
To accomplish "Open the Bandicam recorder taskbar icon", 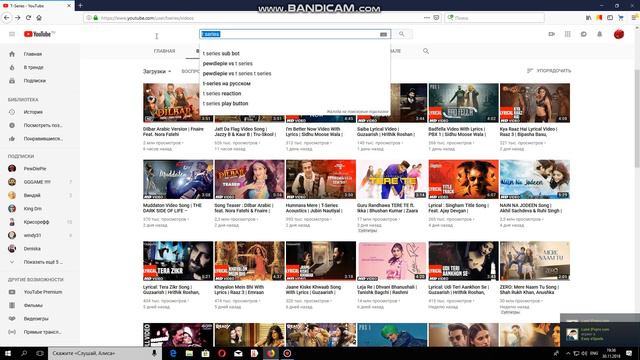I will tap(287, 353).
